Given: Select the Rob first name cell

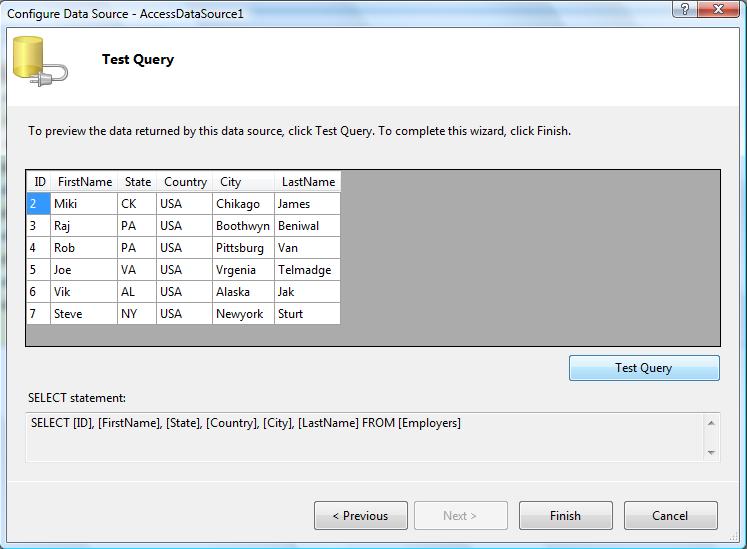Looking at the screenshot, I should tap(84, 247).
